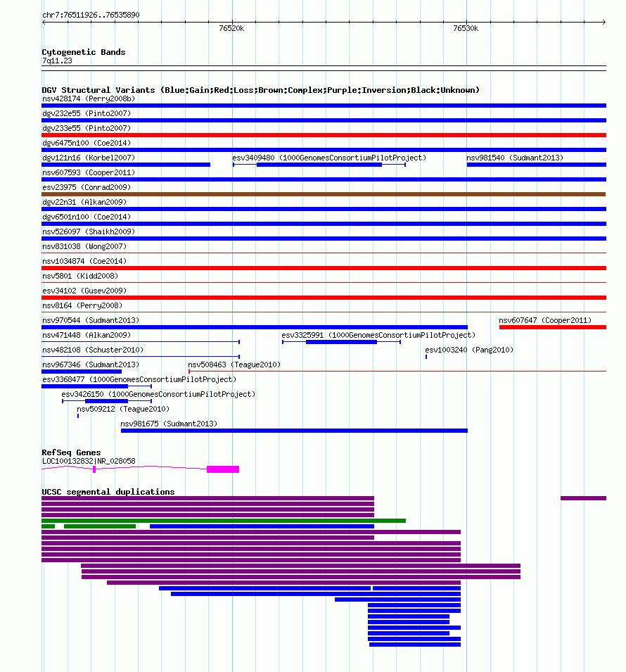Viewport: 626px width, 672px height.
Task: Select the long green segmental duplication bar
Action: 224,521
